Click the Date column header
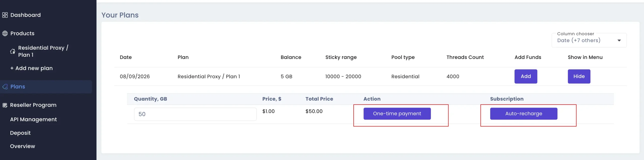 126,57
